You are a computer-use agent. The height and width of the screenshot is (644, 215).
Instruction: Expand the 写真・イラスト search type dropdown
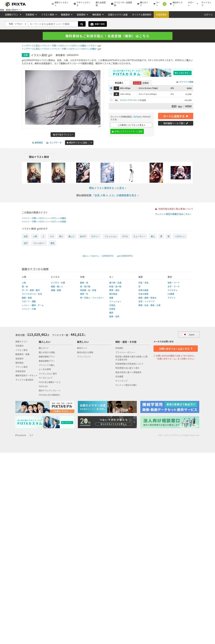(x=17, y=24)
